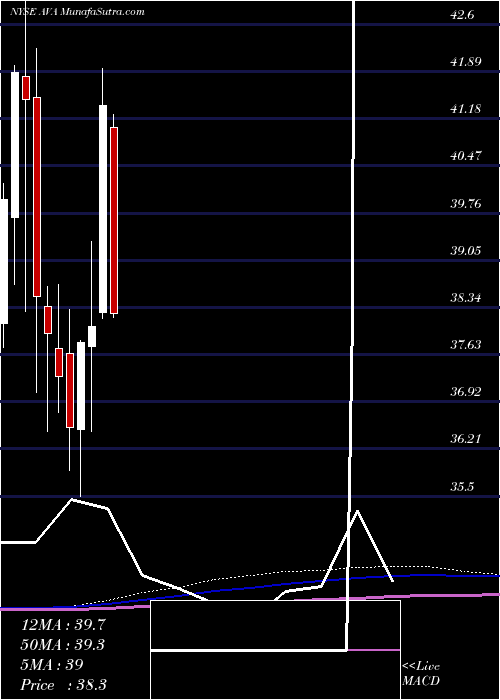This screenshot has height=700, width=500.
Task: Click the 39.05 price axis label
Action: tap(465, 250)
